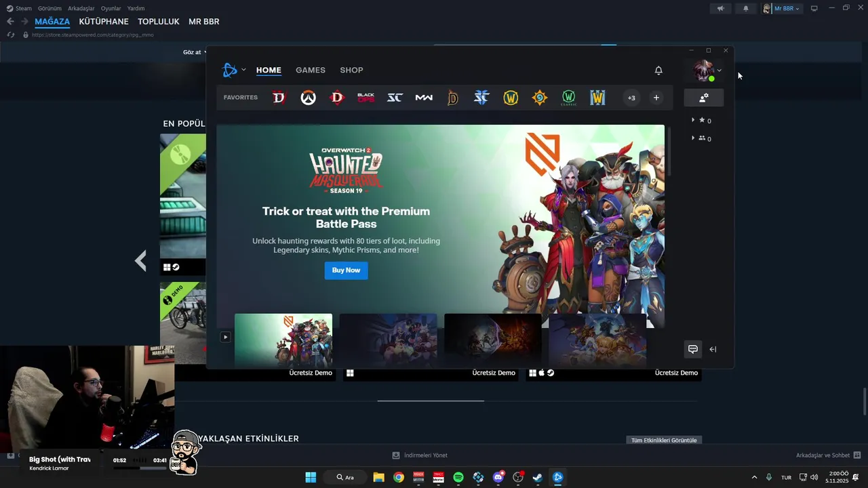This screenshot has width=868, height=488.
Task: Open the WoW Classic green icon
Action: (x=568, y=98)
